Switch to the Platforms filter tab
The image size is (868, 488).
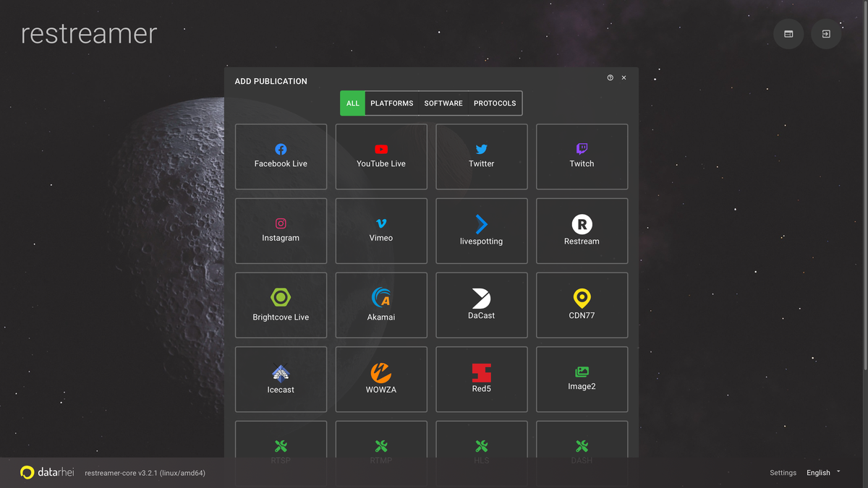(391, 103)
